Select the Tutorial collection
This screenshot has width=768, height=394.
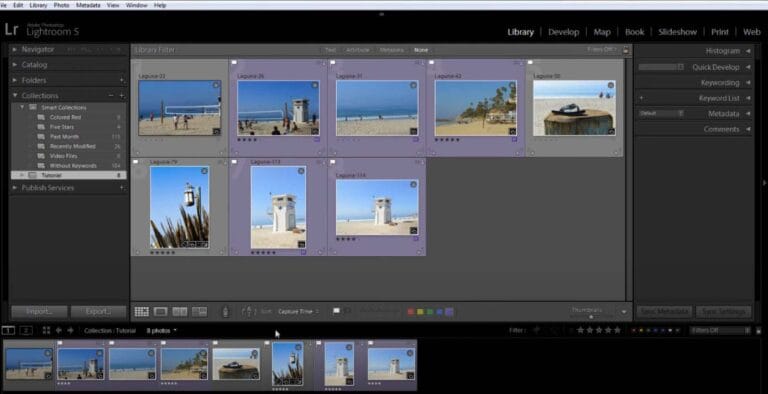coord(69,175)
